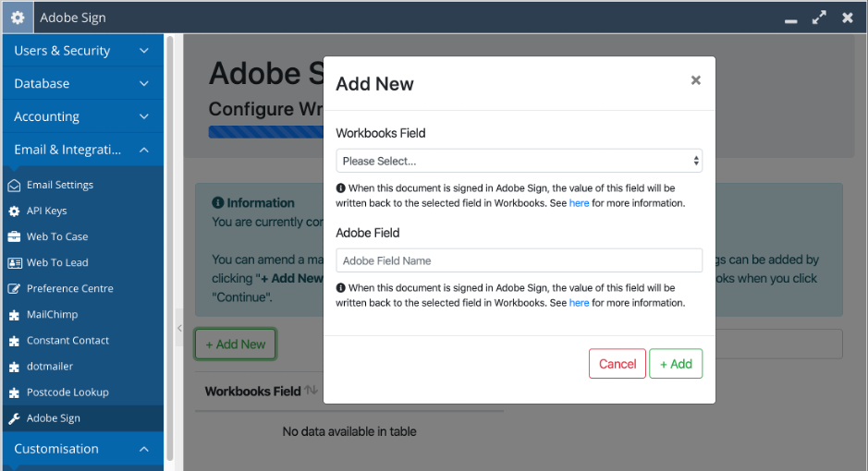The image size is (868, 471).
Task: Expand the Database section
Action: click(83, 83)
